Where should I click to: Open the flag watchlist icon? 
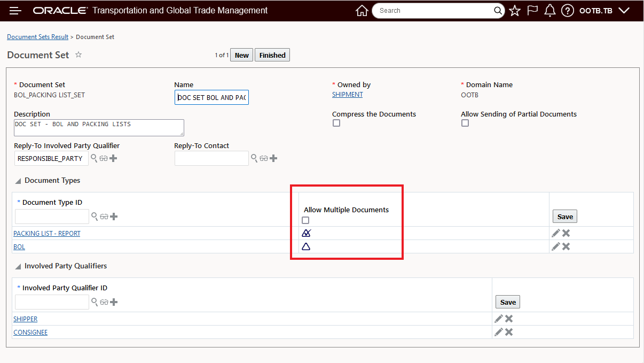coord(532,11)
